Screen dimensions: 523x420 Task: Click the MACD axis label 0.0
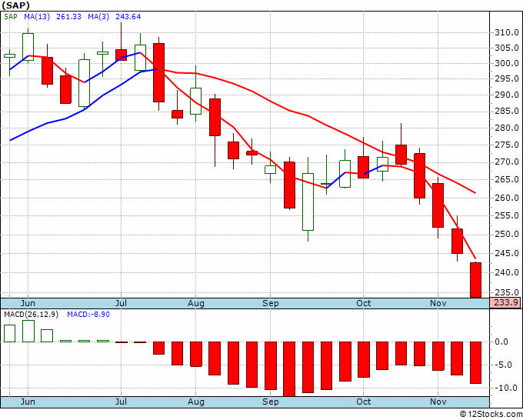(501, 342)
